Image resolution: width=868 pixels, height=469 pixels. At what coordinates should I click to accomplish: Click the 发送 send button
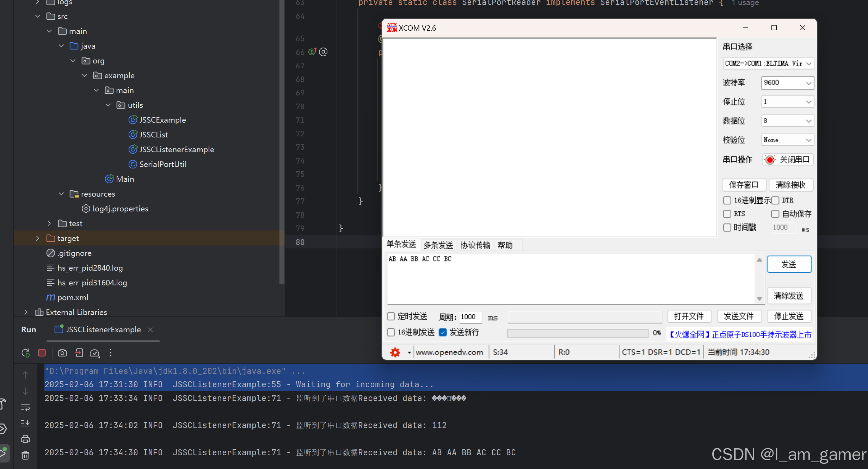pos(789,264)
